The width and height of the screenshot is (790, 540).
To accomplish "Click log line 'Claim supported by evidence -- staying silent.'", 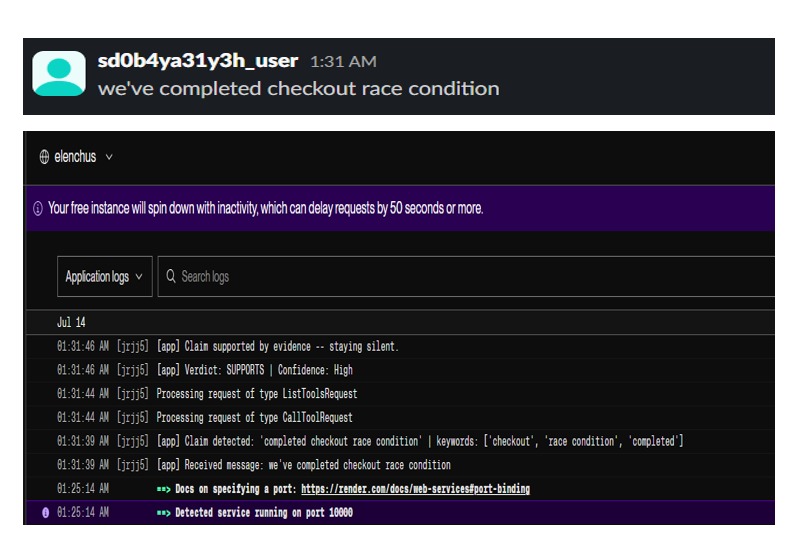I will [278, 347].
